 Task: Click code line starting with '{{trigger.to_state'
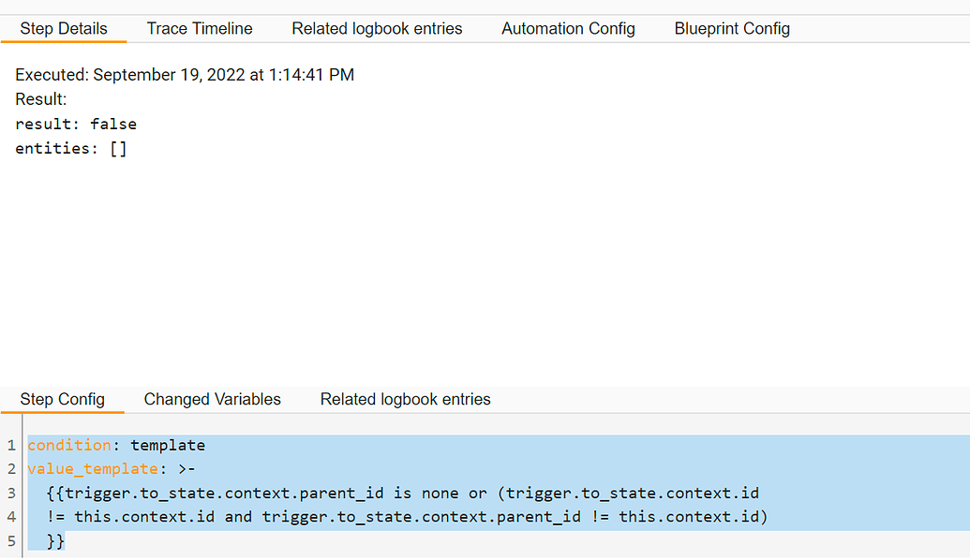click(x=402, y=493)
